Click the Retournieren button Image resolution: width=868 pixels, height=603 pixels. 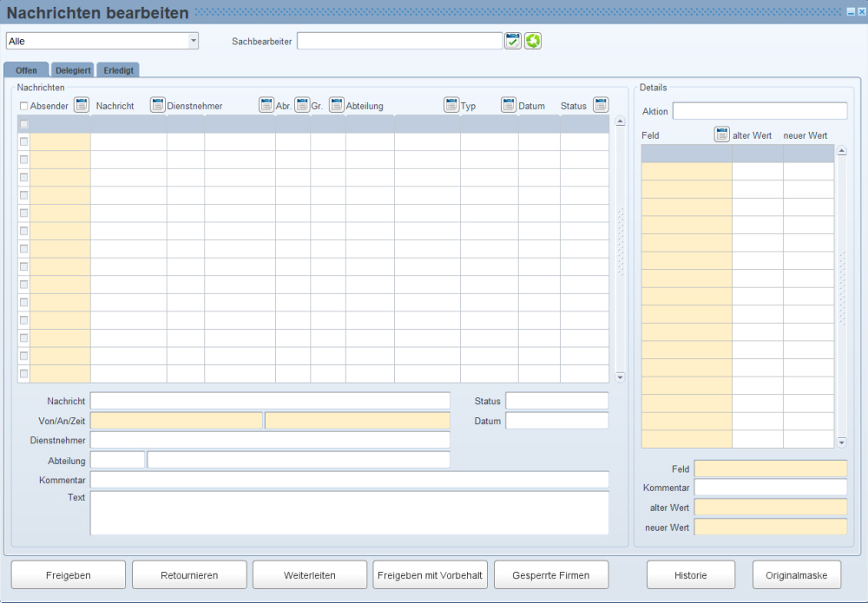pyautogui.click(x=189, y=575)
